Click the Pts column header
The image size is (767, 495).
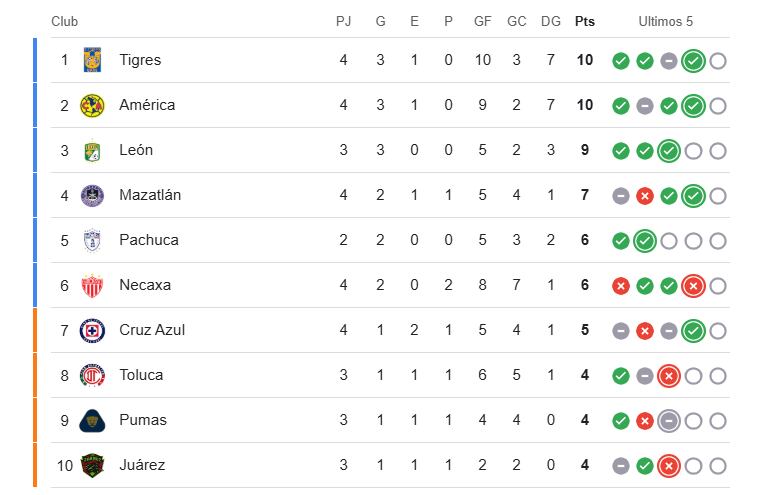(x=584, y=22)
